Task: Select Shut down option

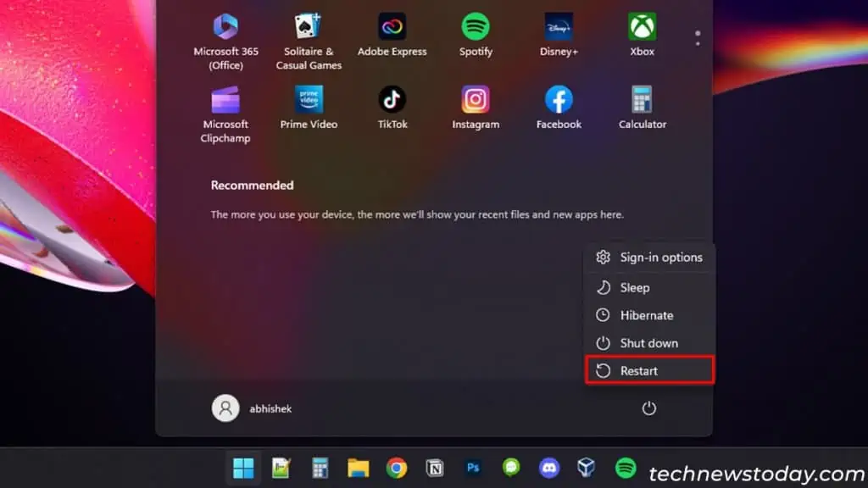Action: [649, 343]
